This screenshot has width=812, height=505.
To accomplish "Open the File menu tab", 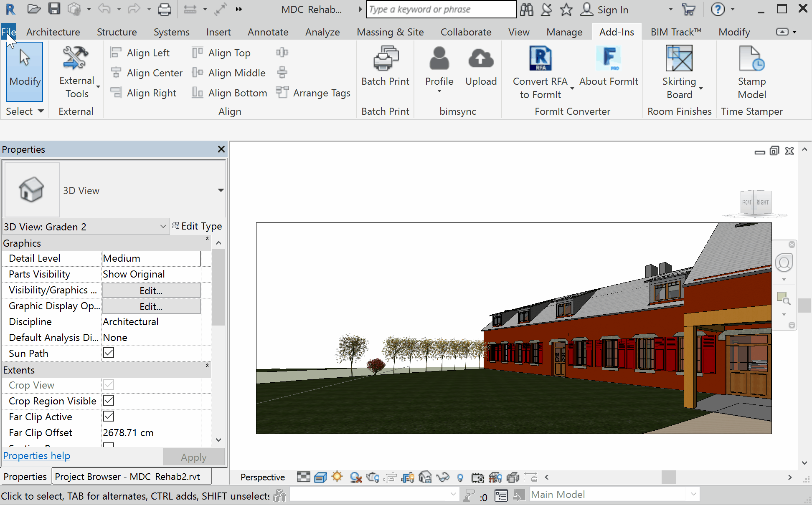I will pos(8,32).
